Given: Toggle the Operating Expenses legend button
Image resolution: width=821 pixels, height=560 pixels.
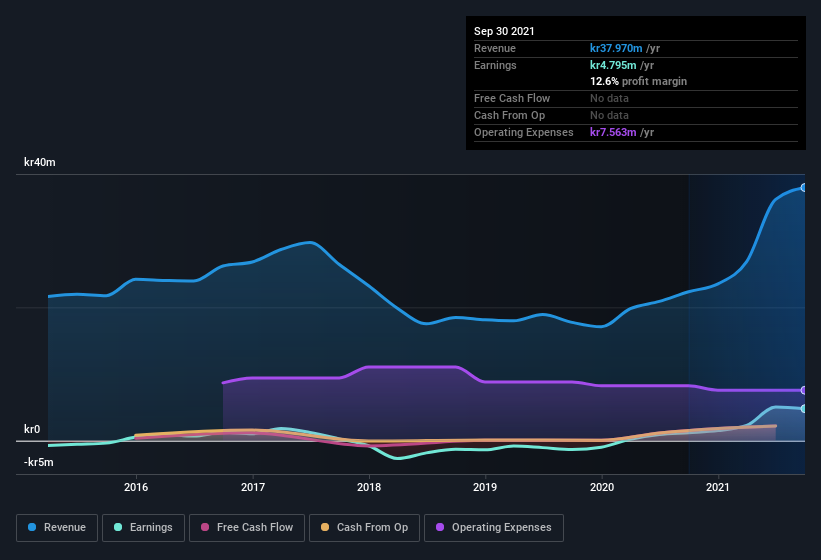Looking at the screenshot, I should pyautogui.click(x=494, y=528).
